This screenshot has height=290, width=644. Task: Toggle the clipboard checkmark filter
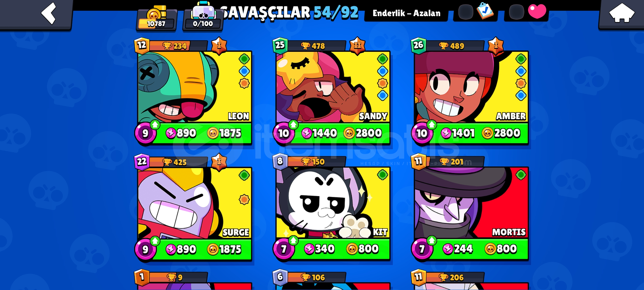point(485,11)
